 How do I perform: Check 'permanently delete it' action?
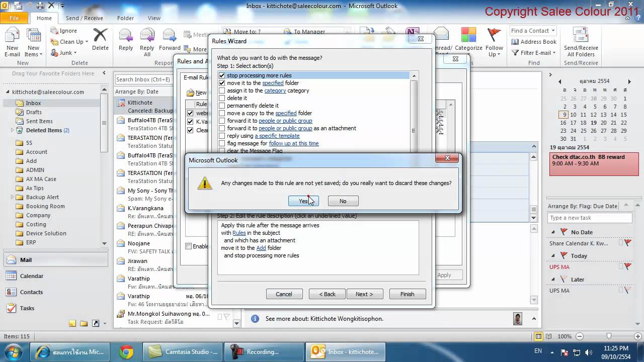point(222,106)
